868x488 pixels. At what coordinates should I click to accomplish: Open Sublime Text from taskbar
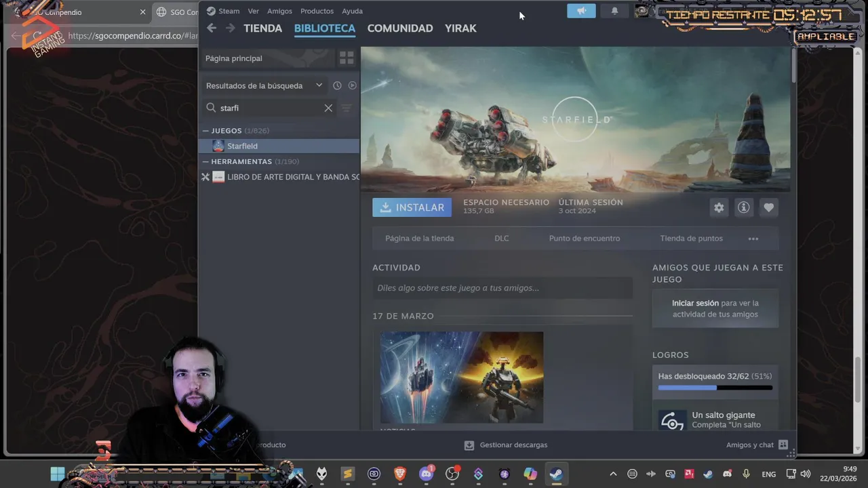[x=347, y=474]
